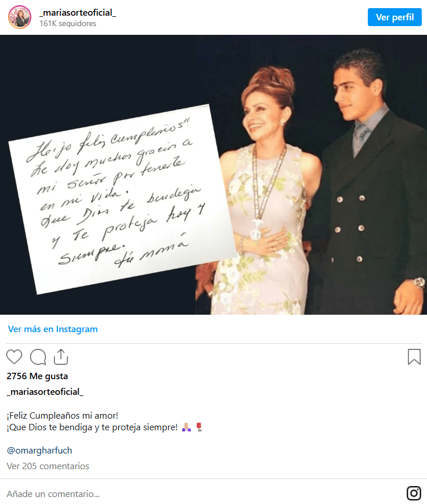The height and width of the screenshot is (504, 427).
Task: Click the _mariasorteoficial_ profile avatar
Action: pos(20,17)
